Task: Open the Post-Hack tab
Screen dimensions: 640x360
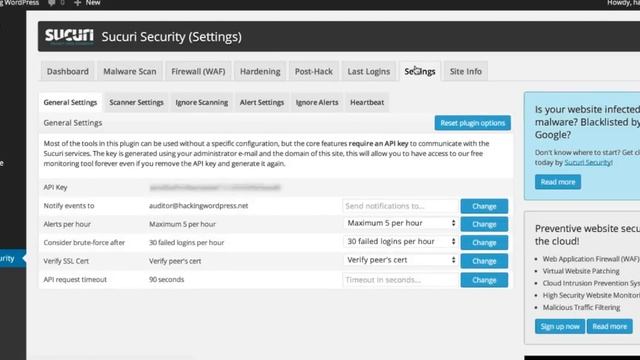Action: (313, 71)
